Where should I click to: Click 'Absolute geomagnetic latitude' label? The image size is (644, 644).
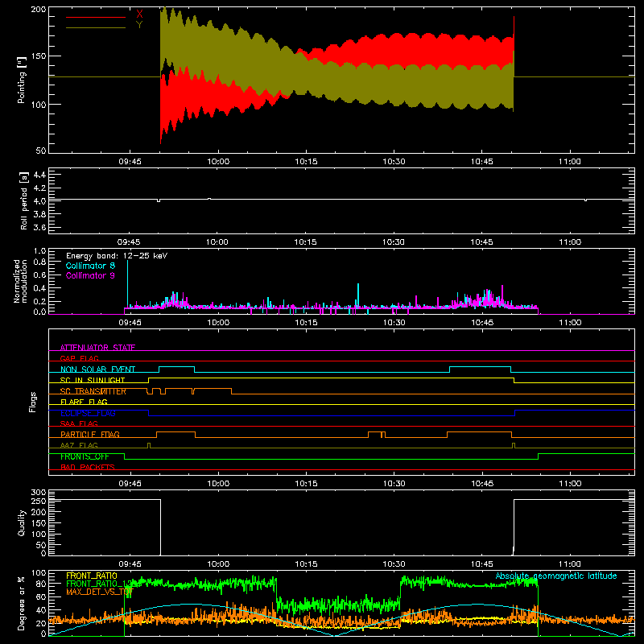[x=556, y=576]
